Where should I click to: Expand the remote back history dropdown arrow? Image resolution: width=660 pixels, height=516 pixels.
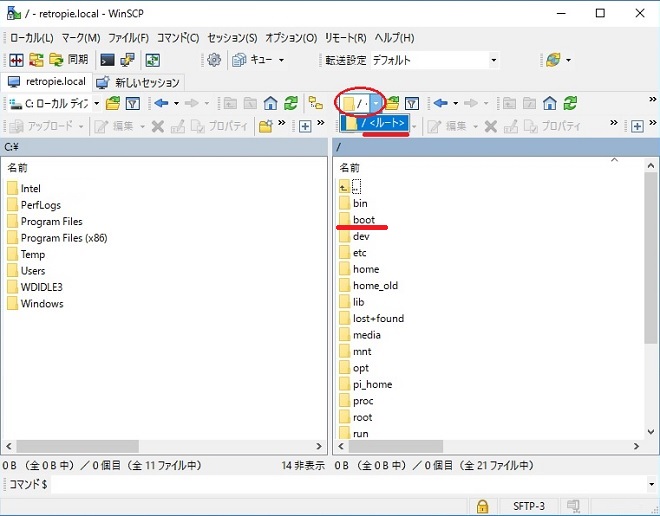coord(455,103)
